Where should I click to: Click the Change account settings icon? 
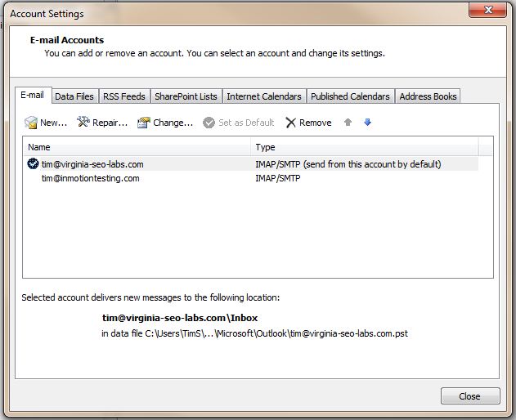pos(144,123)
